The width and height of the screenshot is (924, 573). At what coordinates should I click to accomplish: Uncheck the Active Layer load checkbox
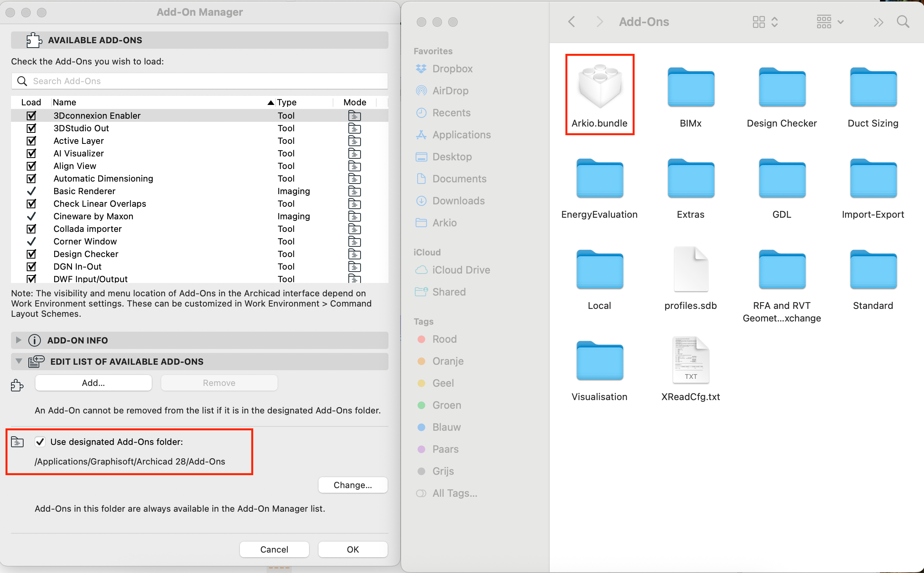(x=31, y=141)
